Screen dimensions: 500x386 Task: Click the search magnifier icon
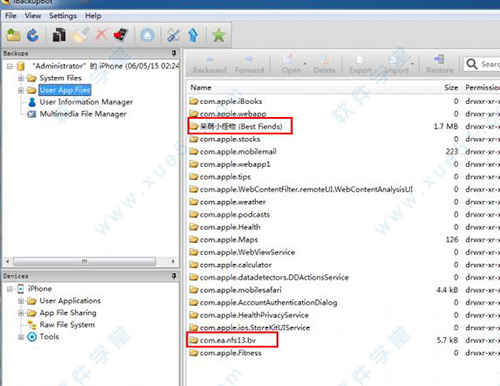(472, 64)
